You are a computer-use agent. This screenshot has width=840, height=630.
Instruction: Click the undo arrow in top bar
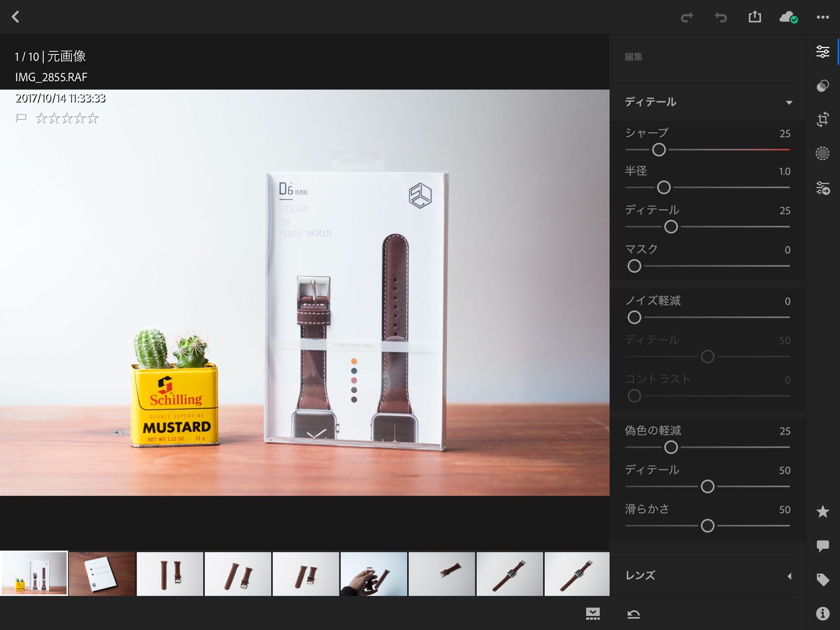coord(721,17)
